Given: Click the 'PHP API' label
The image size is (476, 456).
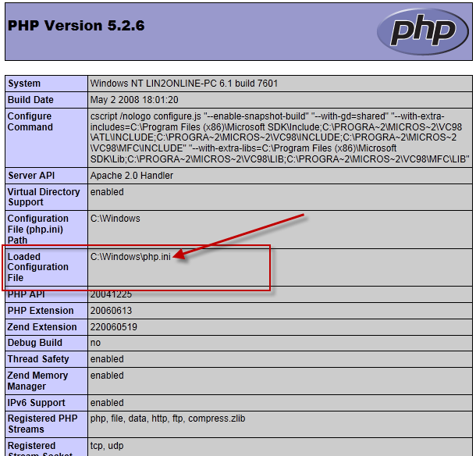Looking at the screenshot, I should [26, 294].
